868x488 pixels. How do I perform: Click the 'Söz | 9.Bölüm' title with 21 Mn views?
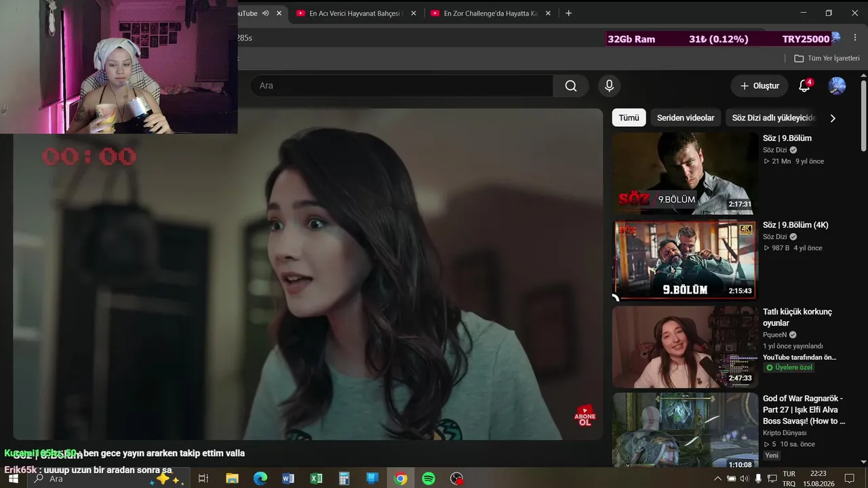coord(787,138)
